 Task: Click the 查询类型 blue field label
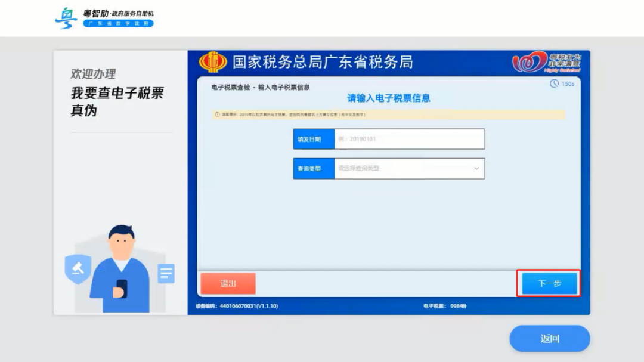tap(313, 168)
